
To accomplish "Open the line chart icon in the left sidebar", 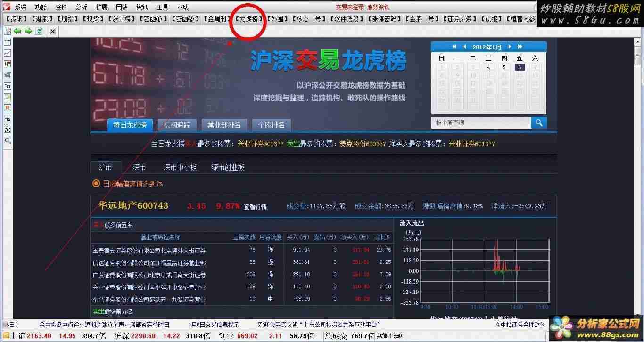I will click(8, 53).
